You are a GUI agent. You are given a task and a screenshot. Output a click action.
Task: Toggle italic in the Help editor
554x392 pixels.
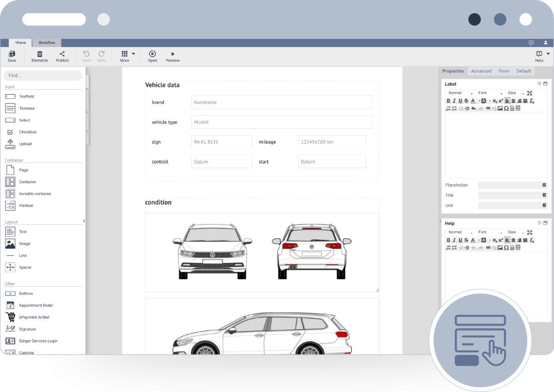(x=454, y=240)
